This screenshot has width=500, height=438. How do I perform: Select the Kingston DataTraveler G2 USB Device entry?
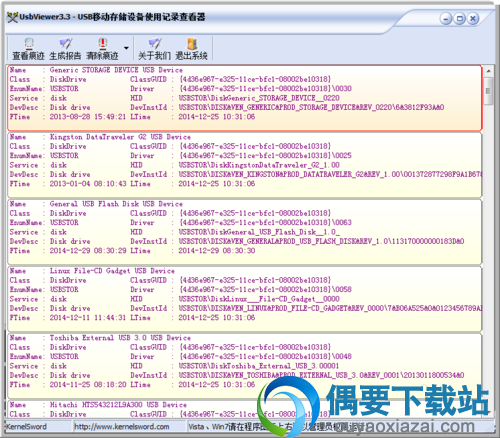click(245, 165)
